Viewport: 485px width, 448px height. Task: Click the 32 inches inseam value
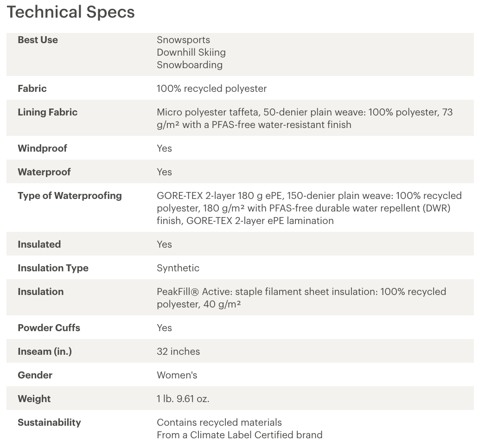pos(178,352)
